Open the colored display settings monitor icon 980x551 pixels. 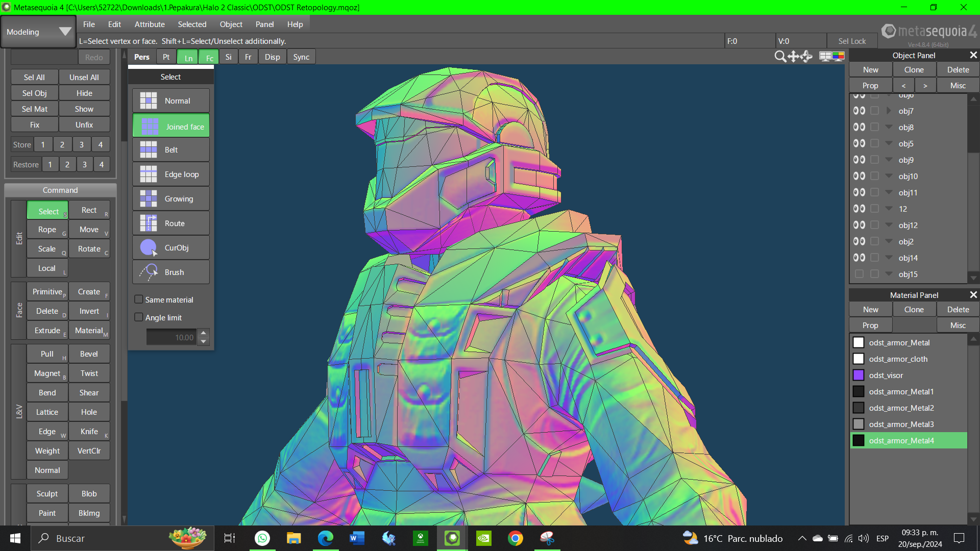click(x=838, y=56)
